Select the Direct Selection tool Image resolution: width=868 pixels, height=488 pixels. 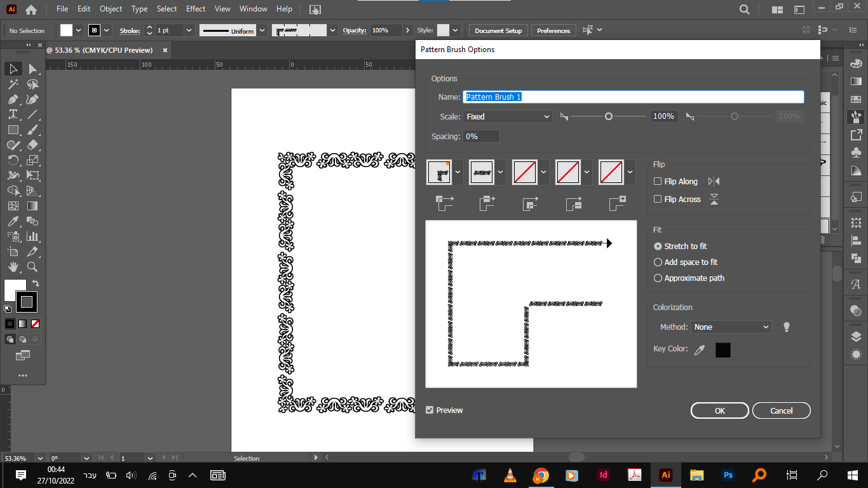(32, 69)
